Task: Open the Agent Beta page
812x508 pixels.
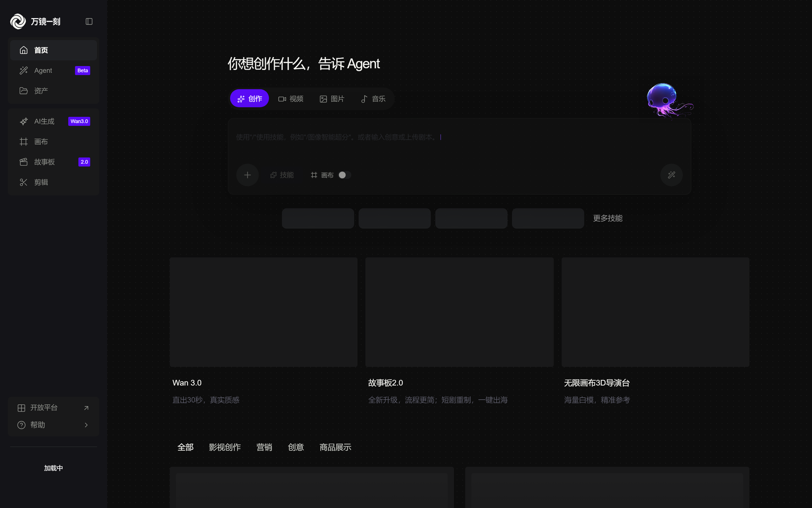Action: pyautogui.click(x=53, y=70)
